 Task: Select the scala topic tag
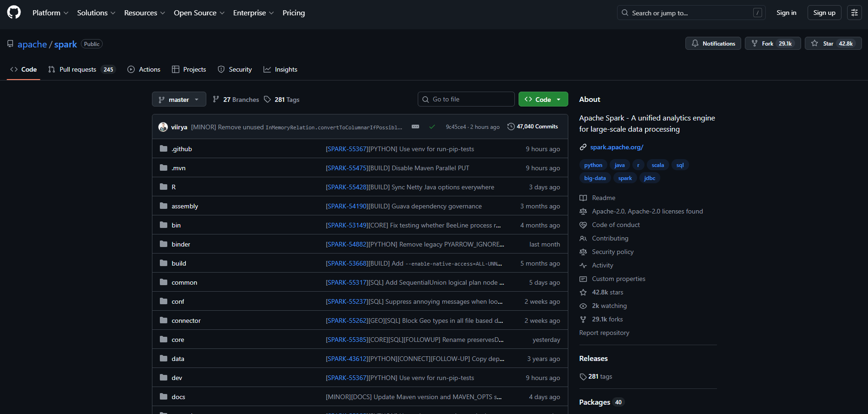[x=658, y=165]
